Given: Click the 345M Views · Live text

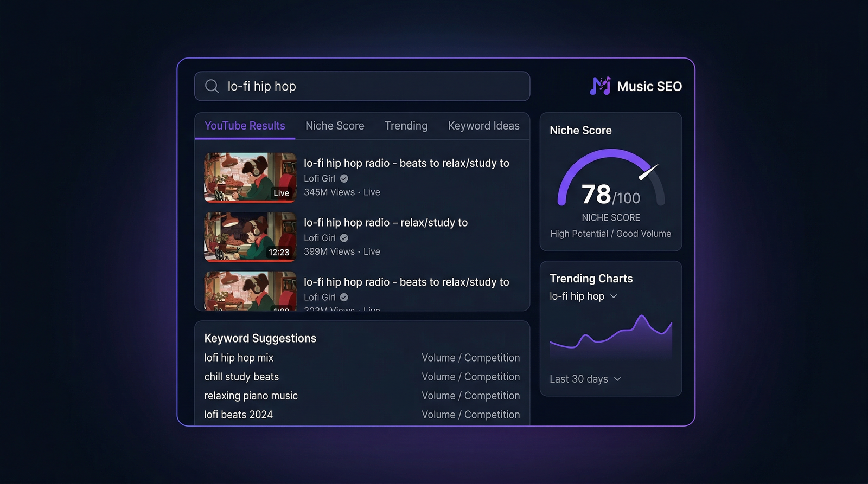Looking at the screenshot, I should (x=342, y=192).
